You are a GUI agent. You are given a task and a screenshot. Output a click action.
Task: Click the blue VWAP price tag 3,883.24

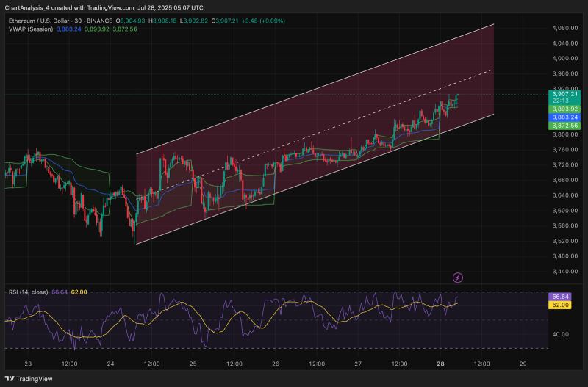[x=564, y=117]
